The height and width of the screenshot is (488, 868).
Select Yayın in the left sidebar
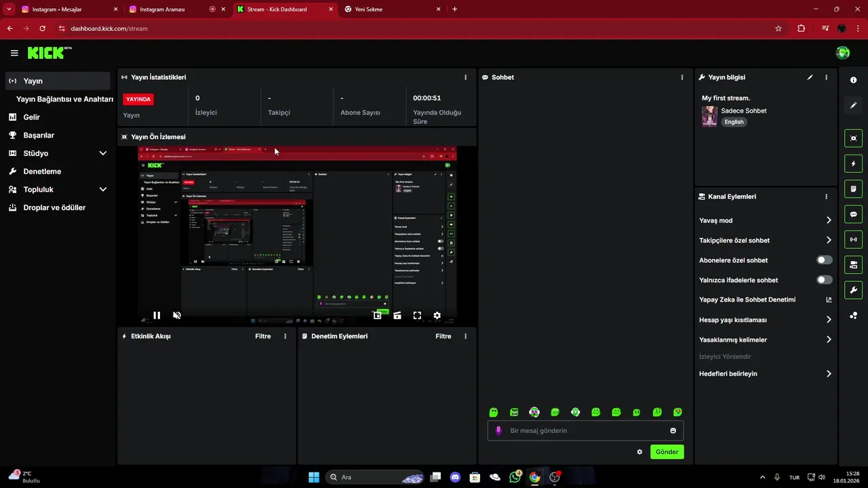tap(58, 81)
